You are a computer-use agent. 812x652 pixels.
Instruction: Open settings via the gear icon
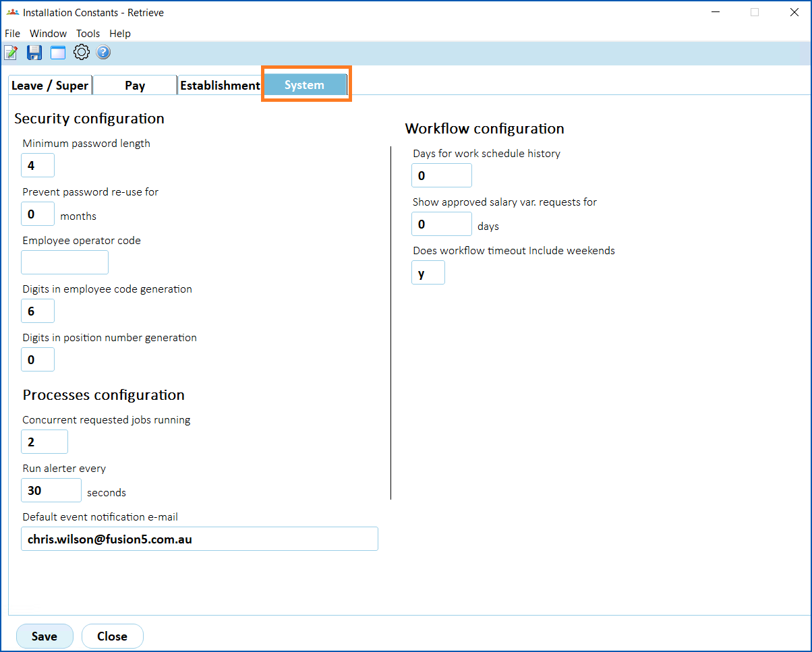pos(82,53)
